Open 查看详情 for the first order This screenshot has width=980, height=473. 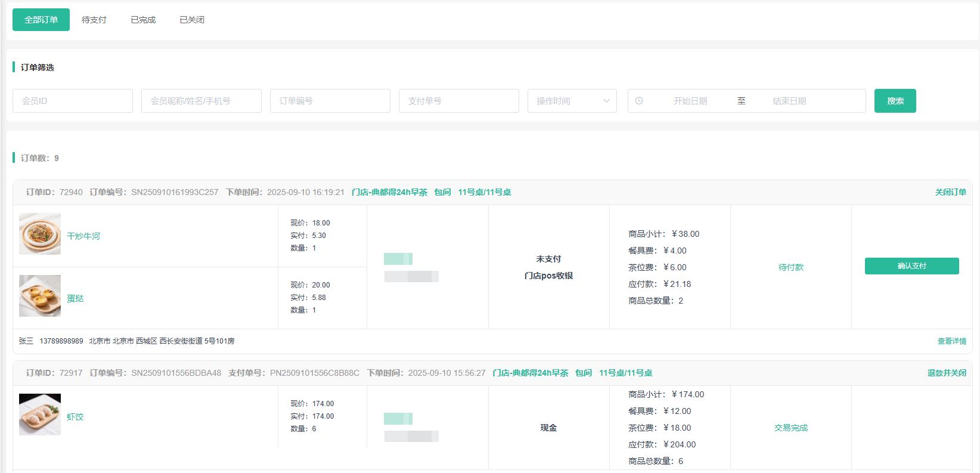[x=951, y=341]
